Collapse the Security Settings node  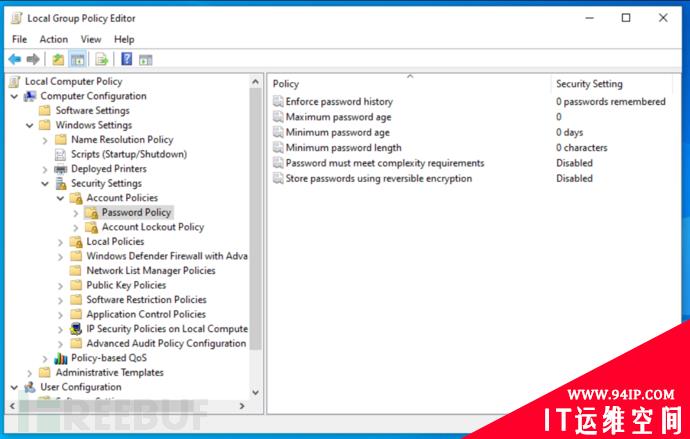pos(45,183)
